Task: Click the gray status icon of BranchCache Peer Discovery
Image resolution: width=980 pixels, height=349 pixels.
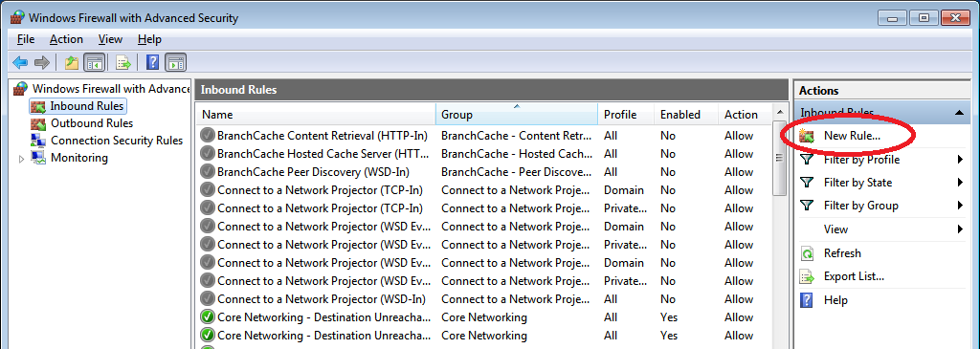Action: 208,172
